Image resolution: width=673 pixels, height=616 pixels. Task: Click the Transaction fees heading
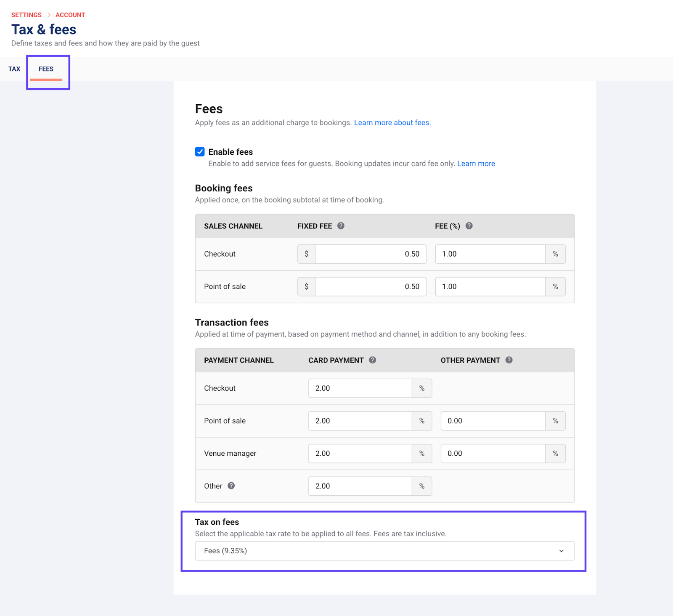point(232,323)
